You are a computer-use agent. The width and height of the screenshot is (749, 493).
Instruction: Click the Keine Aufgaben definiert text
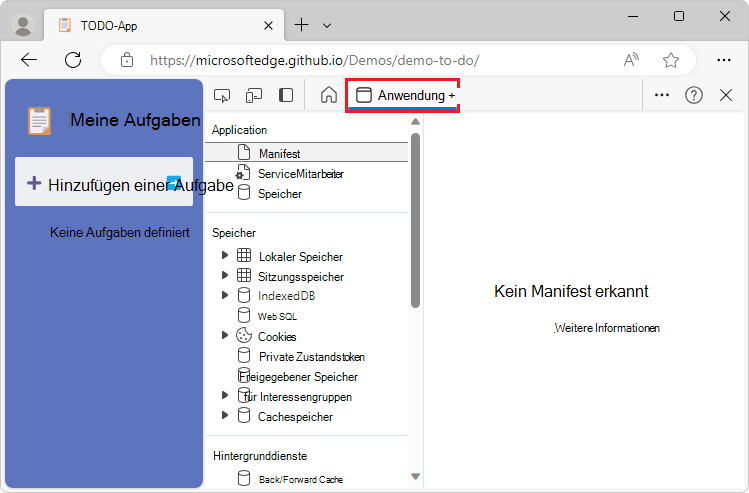pyautogui.click(x=119, y=233)
